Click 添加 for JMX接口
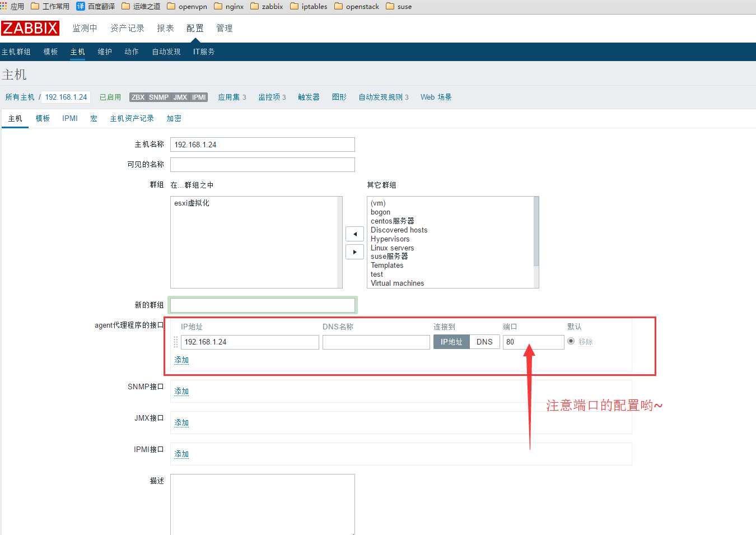Image resolution: width=756 pixels, height=535 pixels. pos(181,422)
